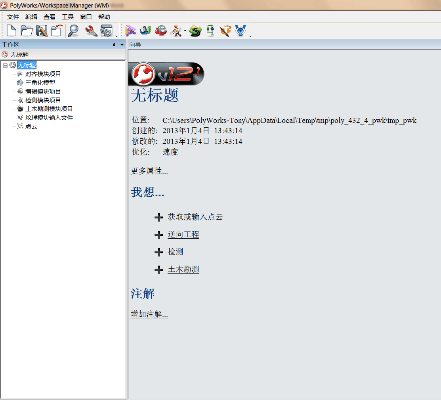Launch the red editing module icon

click(161, 31)
